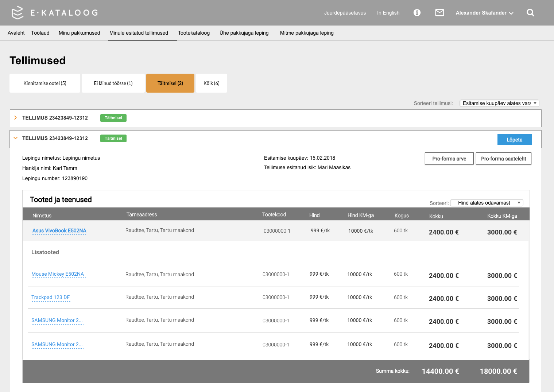Viewport: 554px width, 392px height.
Task: Switch language with 'In English' link
Action: point(388,13)
